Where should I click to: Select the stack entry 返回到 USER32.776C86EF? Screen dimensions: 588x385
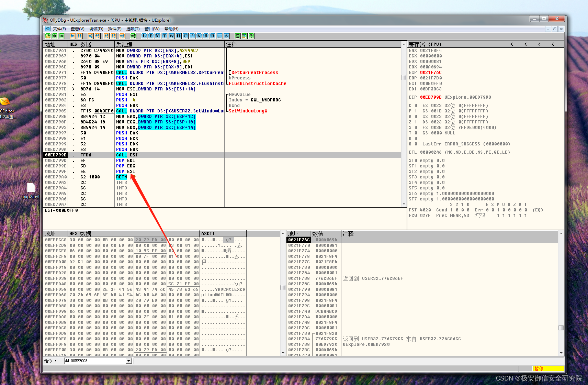click(x=373, y=278)
